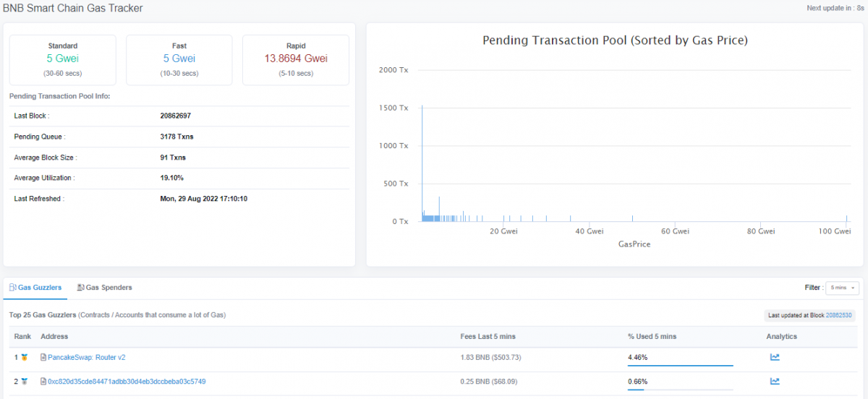868x399 pixels.
Task: Click the gas pump icon on Gas Guzzlers
Action: coord(13,288)
